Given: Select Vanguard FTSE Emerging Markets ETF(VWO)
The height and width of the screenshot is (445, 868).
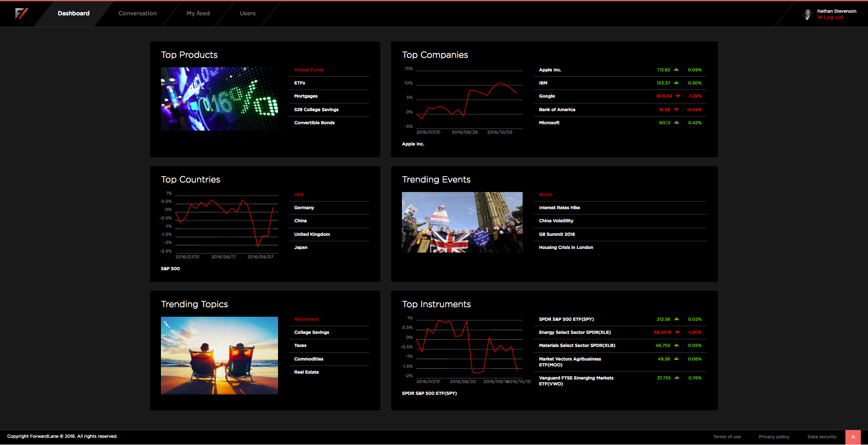Looking at the screenshot, I should 620,381.
